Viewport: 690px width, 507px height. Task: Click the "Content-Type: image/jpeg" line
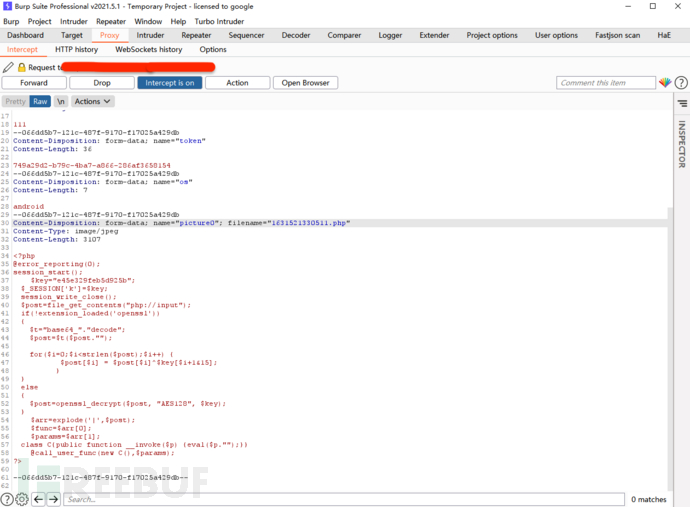[66, 231]
